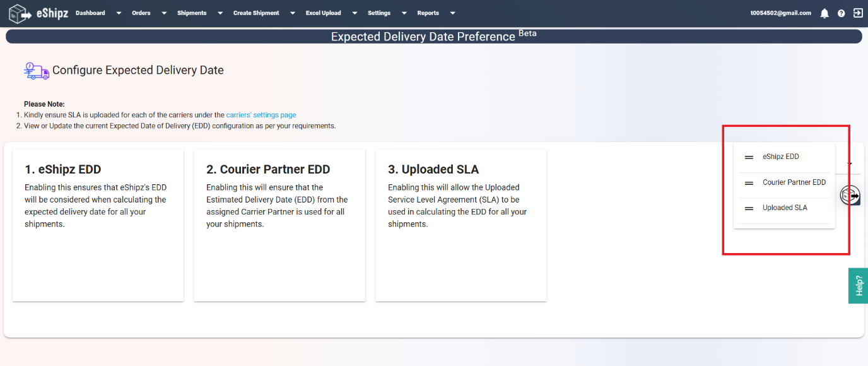
Task: Click the logout icon in the header
Action: pyautogui.click(x=858, y=13)
